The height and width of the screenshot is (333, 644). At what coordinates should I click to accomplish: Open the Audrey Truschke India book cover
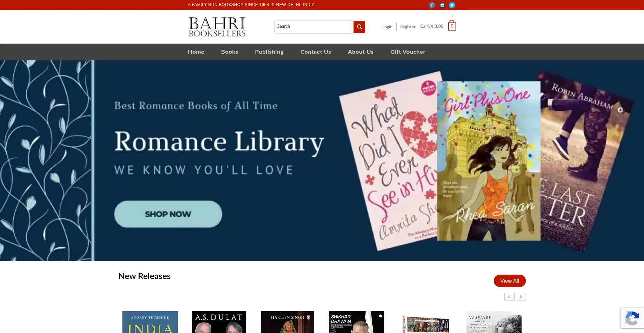[150, 322]
